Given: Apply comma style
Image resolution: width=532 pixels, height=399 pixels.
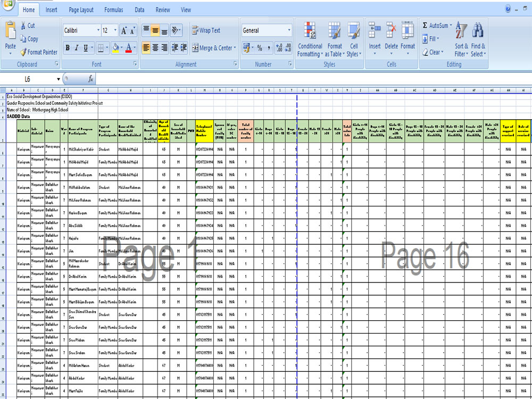Looking at the screenshot, I should point(269,48).
